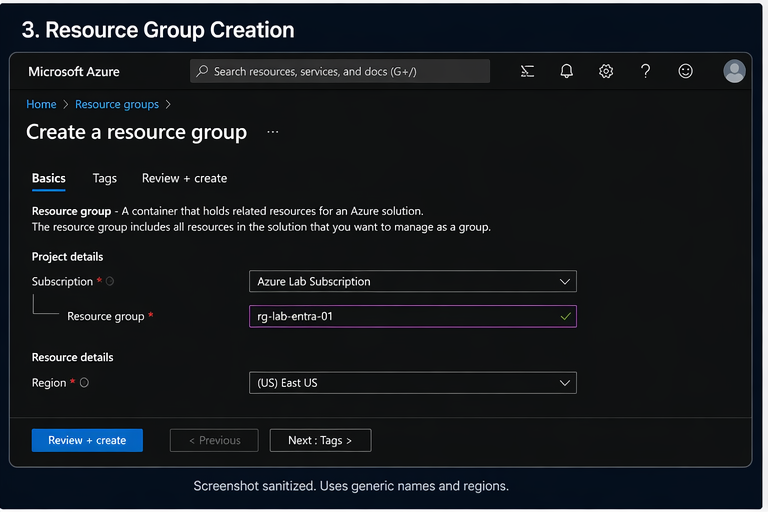Click the search magnifier icon

click(x=202, y=72)
